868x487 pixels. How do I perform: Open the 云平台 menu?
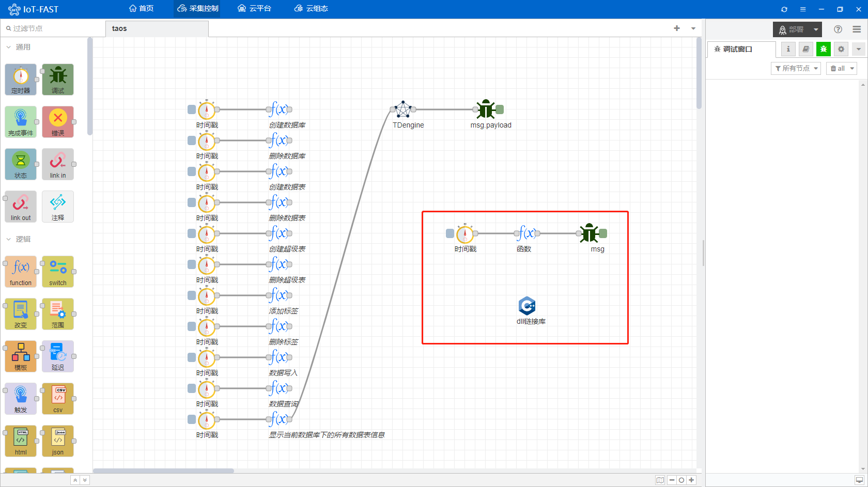(254, 9)
